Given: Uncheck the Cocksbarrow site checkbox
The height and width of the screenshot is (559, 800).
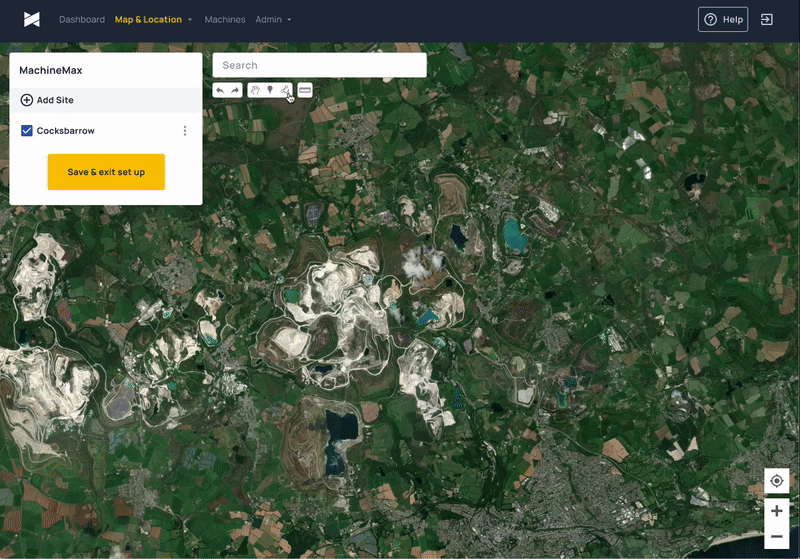Looking at the screenshot, I should click(27, 131).
